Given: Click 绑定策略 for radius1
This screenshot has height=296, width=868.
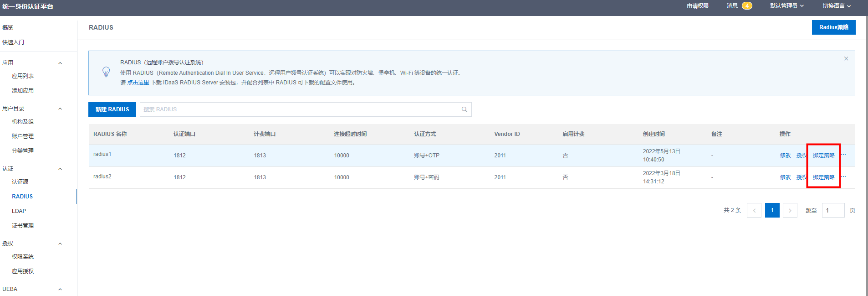Looking at the screenshot, I should pos(823,156).
